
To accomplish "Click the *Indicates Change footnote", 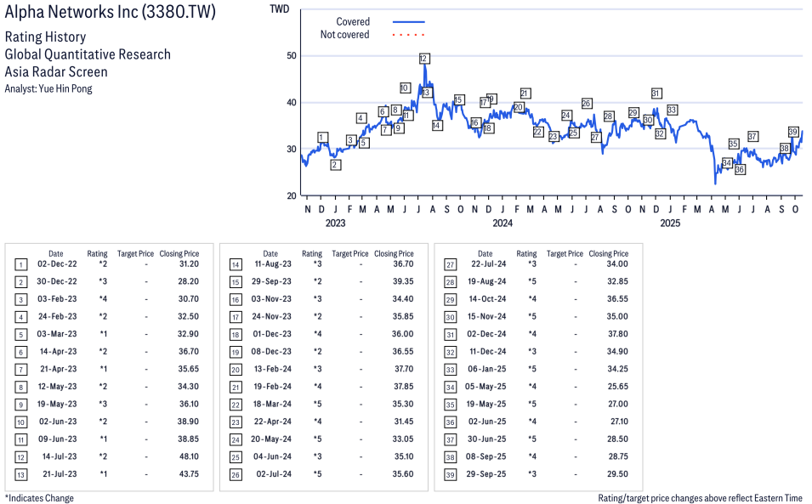I will pyautogui.click(x=39, y=498).
